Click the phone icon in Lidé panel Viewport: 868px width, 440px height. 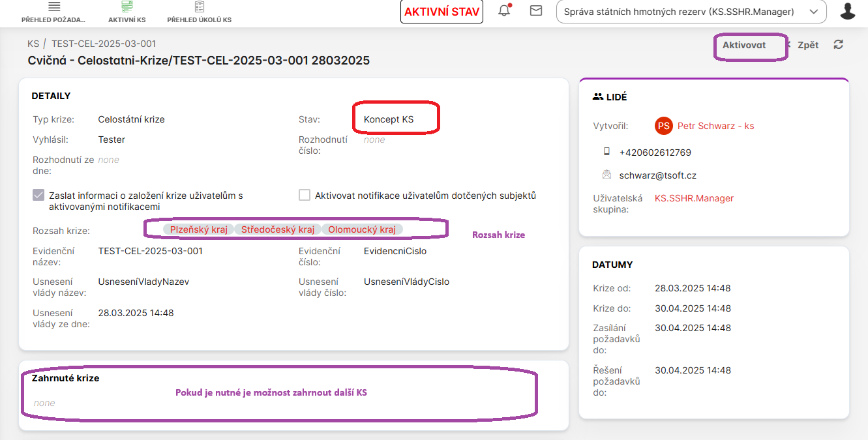click(x=607, y=152)
